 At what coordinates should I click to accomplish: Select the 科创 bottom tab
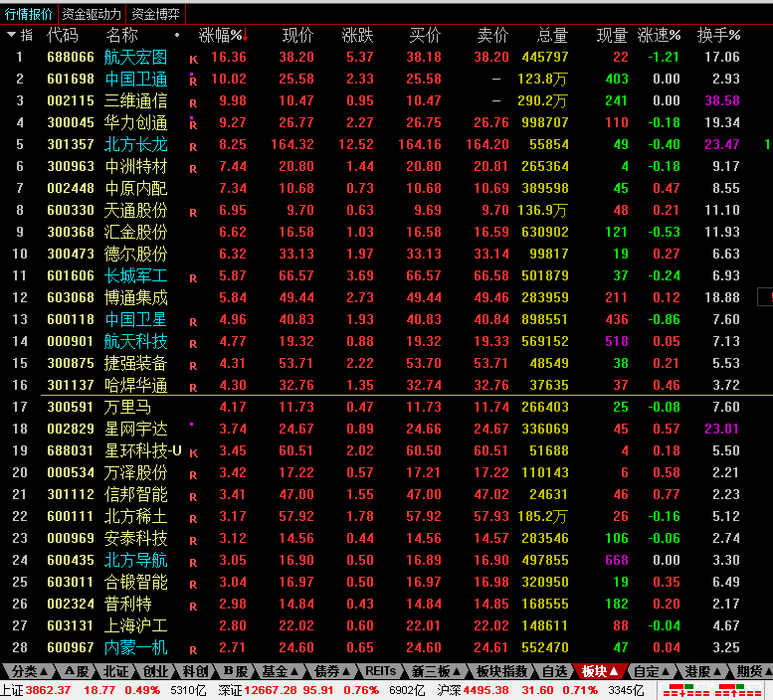click(x=195, y=671)
